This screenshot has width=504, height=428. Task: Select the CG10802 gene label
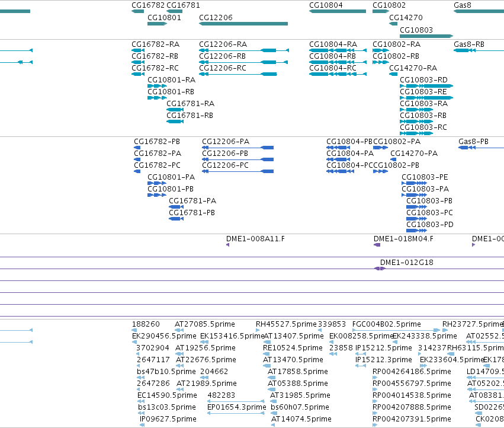point(389,5)
